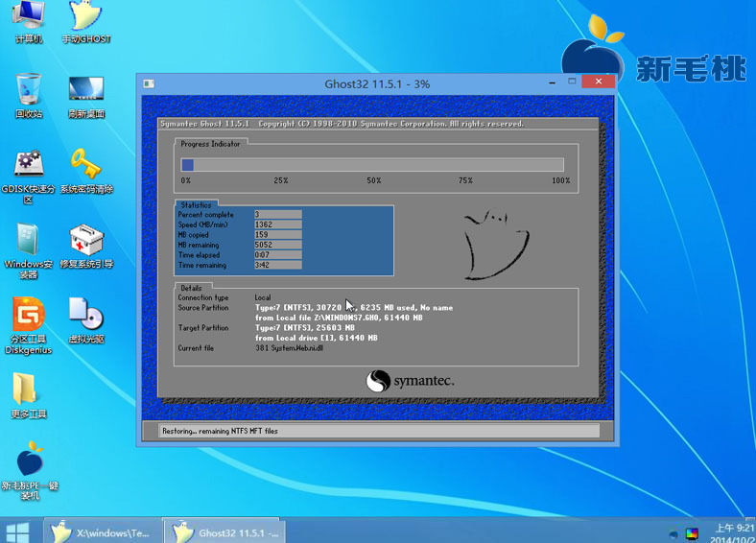Select the 分区工具 Diskgenius icon
Screen dimensions: 756x543
coord(29,326)
